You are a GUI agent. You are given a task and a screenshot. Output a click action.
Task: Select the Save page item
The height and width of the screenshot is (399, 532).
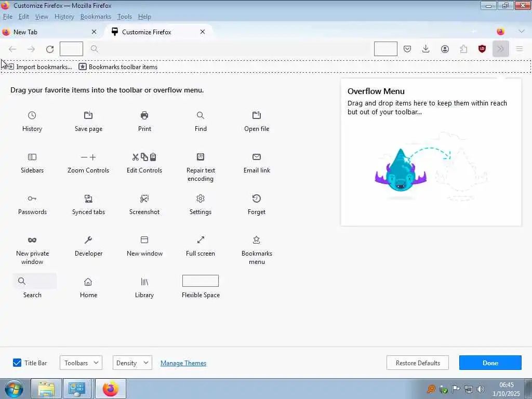pyautogui.click(x=88, y=122)
